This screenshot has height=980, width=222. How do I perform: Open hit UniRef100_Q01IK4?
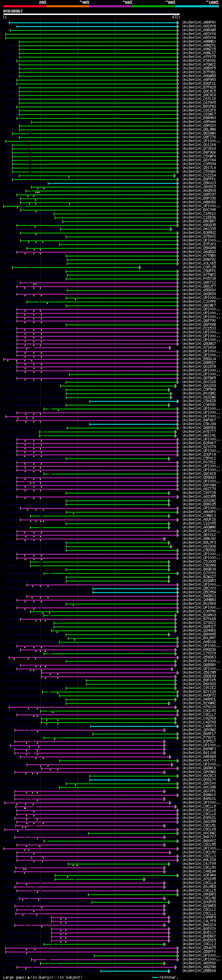point(199,145)
